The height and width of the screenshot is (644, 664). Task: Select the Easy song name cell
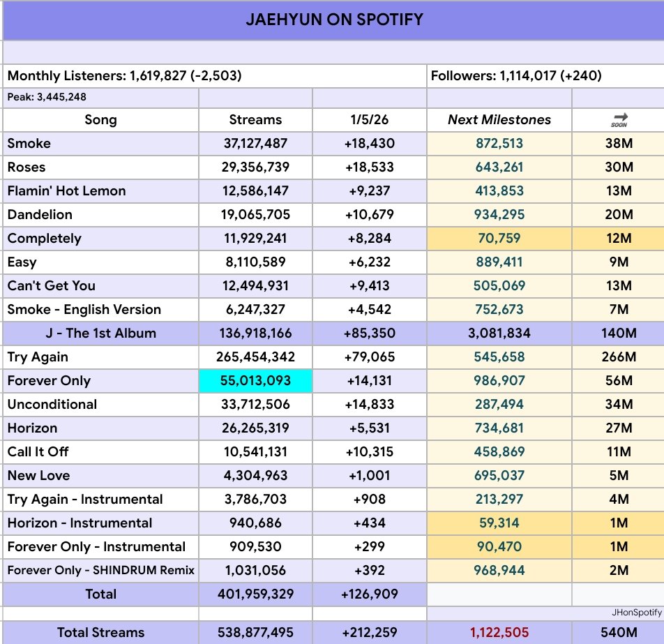tap(100, 262)
